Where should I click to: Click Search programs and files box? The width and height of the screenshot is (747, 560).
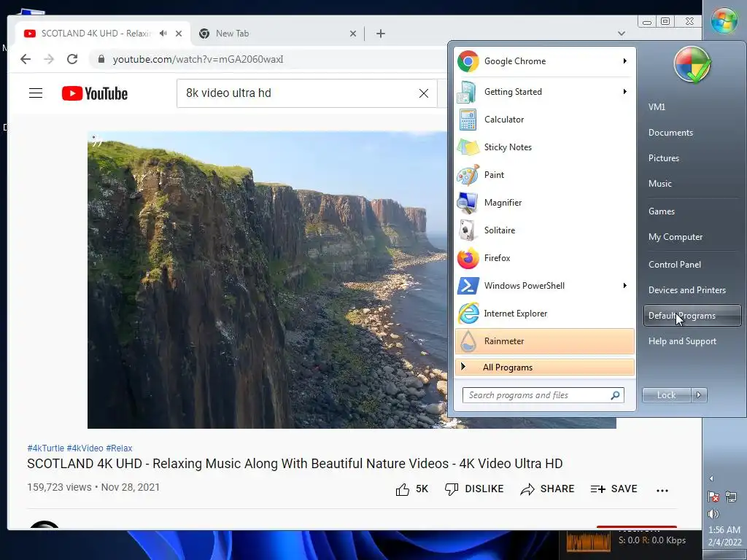click(x=543, y=395)
